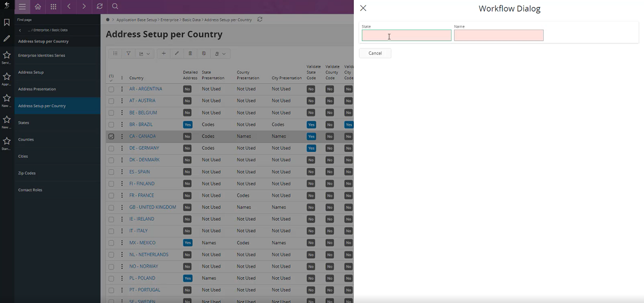This screenshot has width=644, height=303.
Task: Select Zip Codes in the navigation menu
Action: 26,173
